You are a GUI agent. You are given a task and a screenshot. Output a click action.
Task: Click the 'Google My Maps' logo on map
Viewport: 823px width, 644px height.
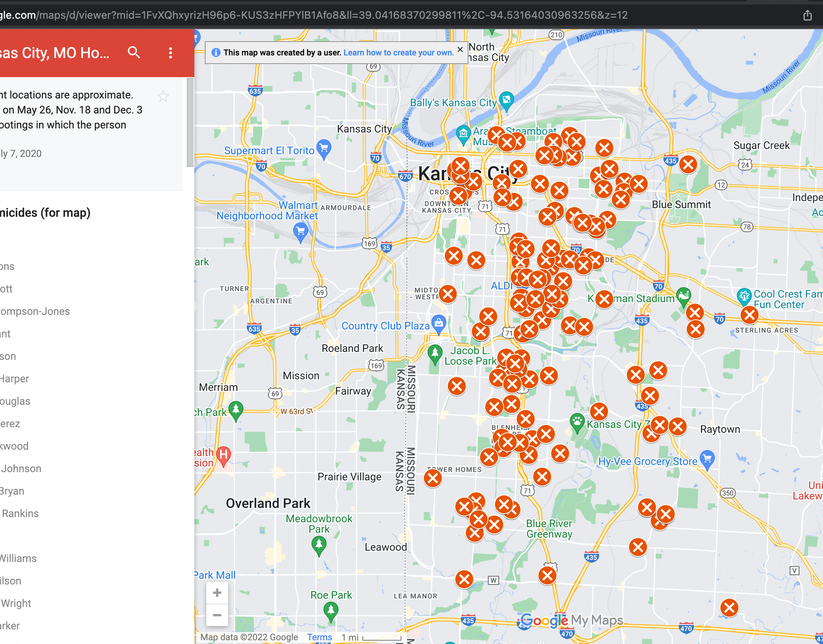point(572,620)
